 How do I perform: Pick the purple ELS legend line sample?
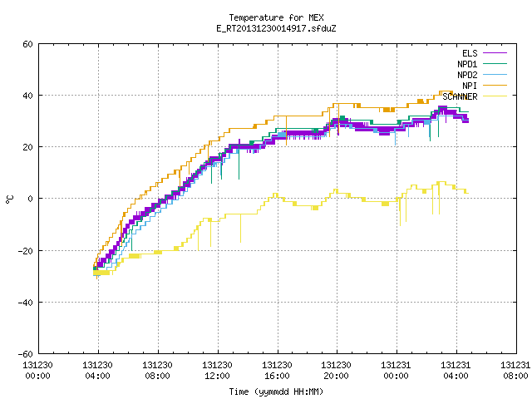495,53
